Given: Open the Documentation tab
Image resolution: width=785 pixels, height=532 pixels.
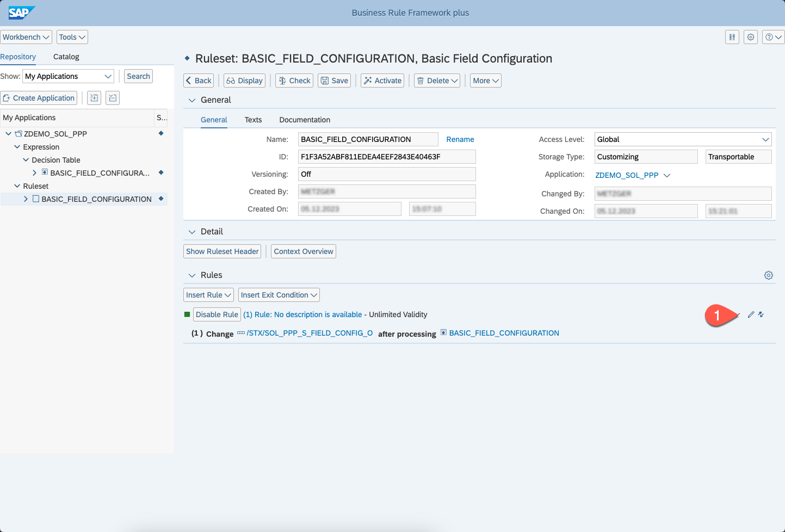Looking at the screenshot, I should click(304, 120).
